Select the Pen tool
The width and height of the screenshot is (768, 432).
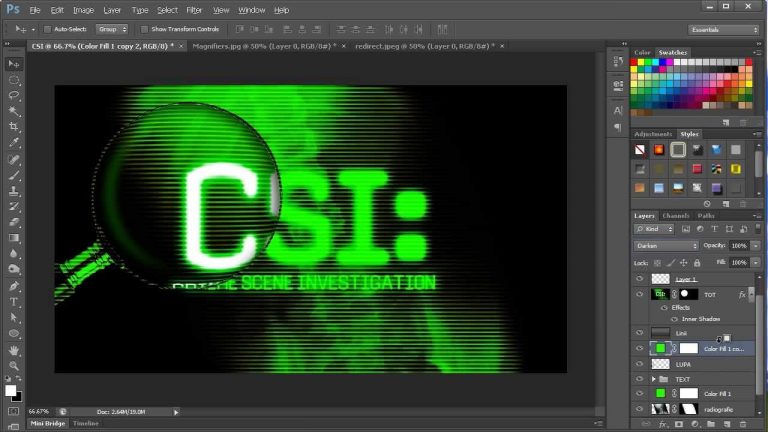(x=14, y=286)
